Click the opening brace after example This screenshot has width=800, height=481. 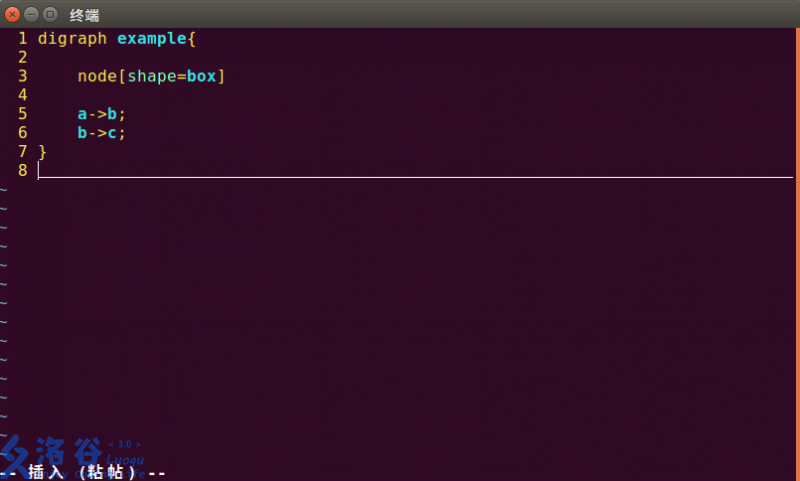click(x=192, y=39)
